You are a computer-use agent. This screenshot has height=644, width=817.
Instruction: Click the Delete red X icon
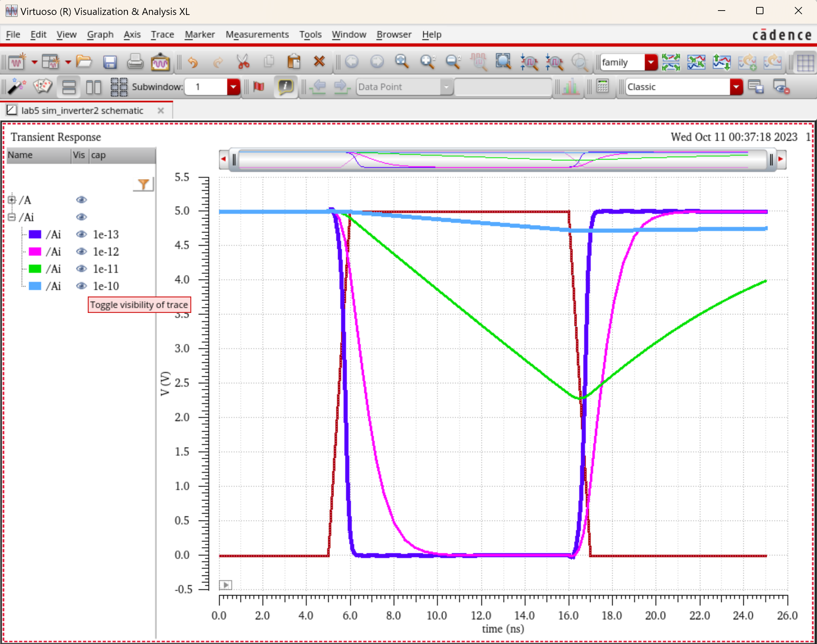point(319,62)
